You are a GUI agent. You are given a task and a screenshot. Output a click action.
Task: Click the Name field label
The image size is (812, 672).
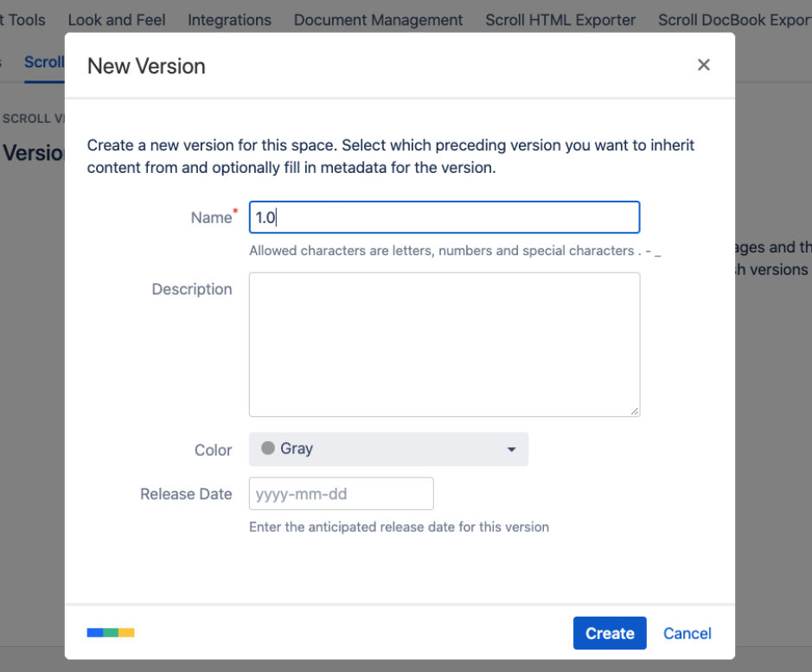(210, 218)
